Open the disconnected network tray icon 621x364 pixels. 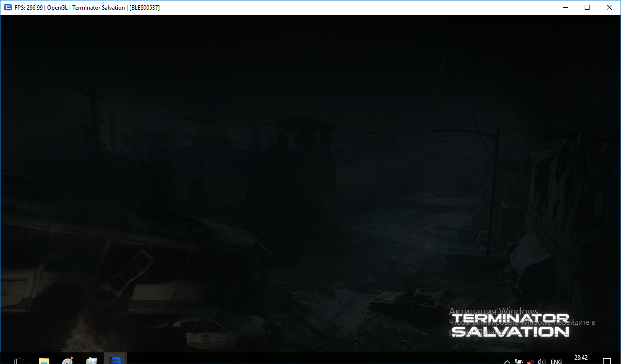[x=530, y=362]
